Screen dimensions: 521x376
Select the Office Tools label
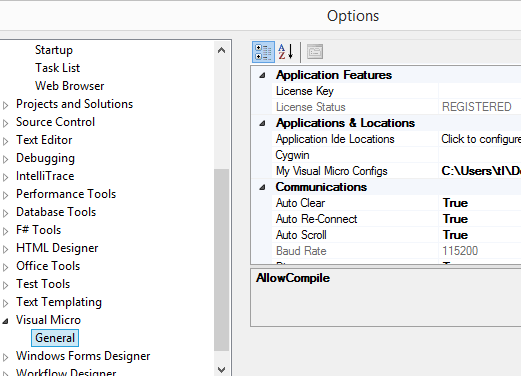[48, 266]
